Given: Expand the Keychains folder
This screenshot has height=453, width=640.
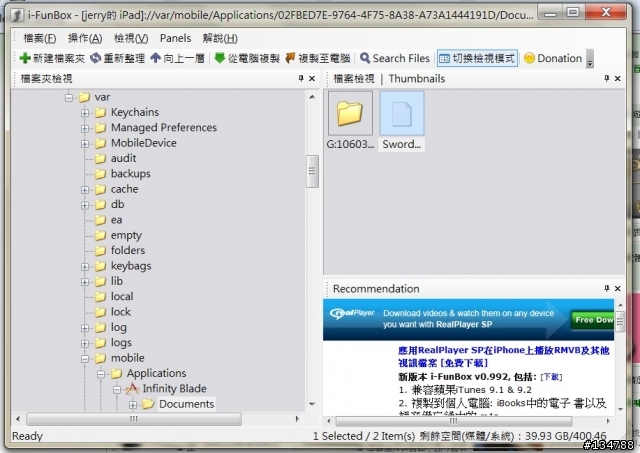Looking at the screenshot, I should (84, 113).
